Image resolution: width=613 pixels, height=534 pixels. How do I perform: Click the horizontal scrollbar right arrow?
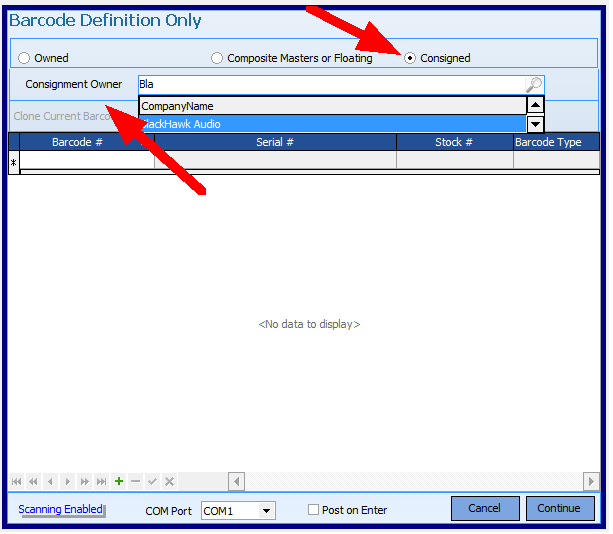[591, 482]
